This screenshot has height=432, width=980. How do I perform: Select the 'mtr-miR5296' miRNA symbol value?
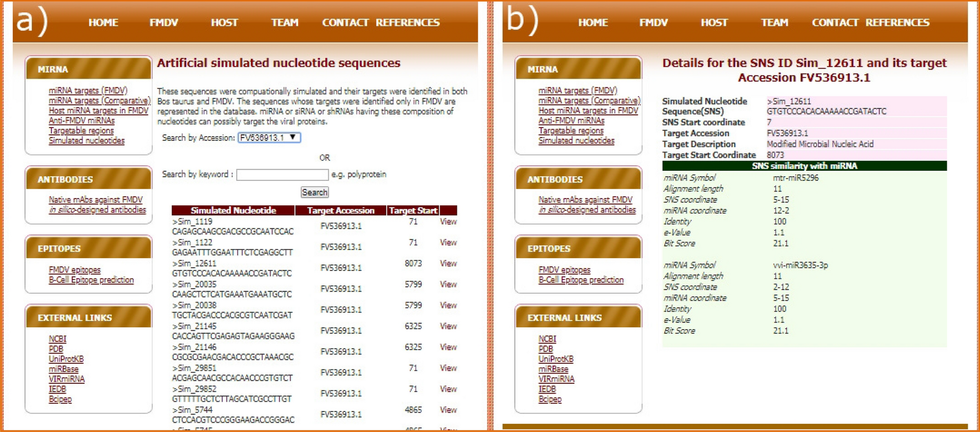click(796, 178)
